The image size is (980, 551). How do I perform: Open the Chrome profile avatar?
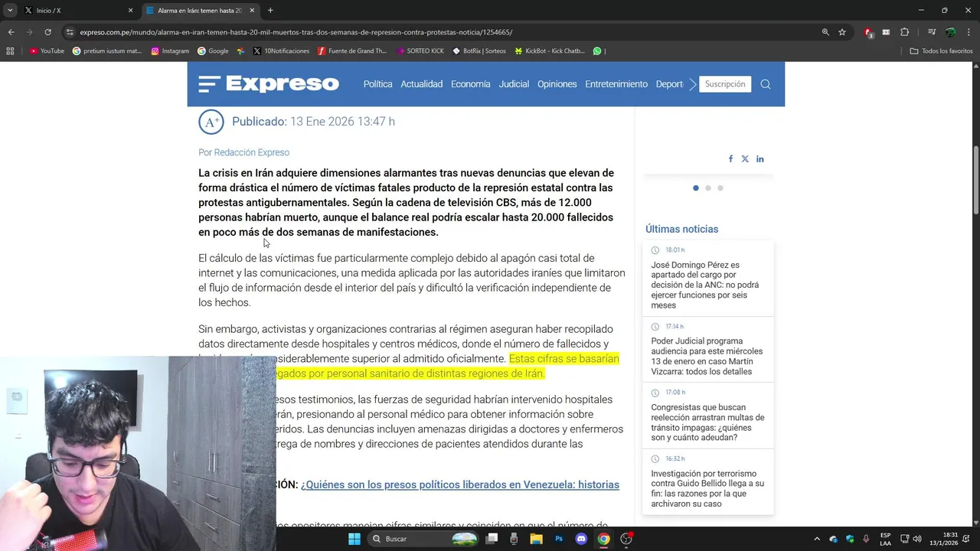[950, 32]
